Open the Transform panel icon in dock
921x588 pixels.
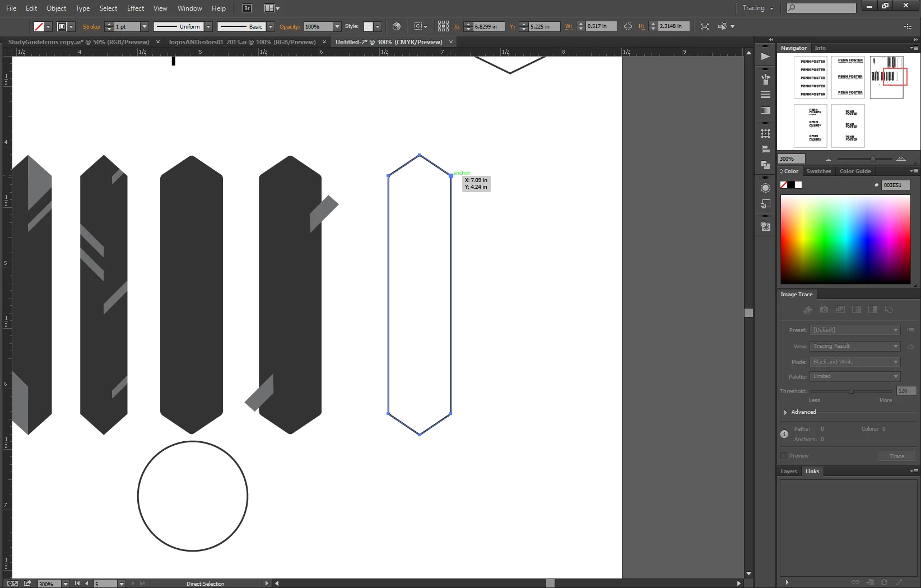click(765, 134)
